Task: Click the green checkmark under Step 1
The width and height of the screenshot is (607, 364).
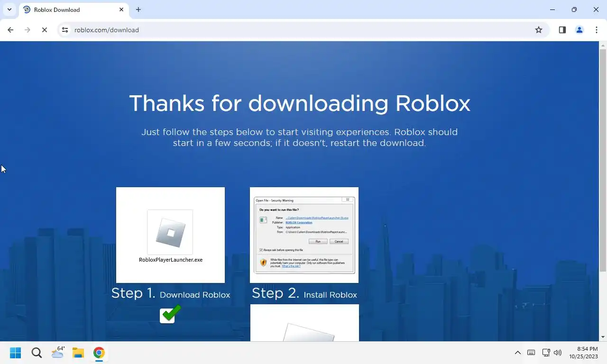Action: tap(170, 314)
